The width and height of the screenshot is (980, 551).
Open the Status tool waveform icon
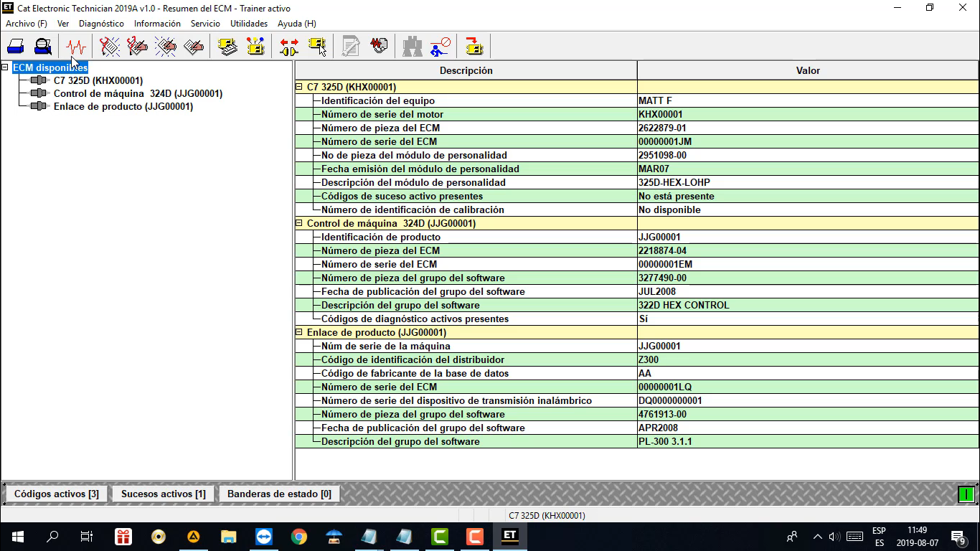coord(75,47)
